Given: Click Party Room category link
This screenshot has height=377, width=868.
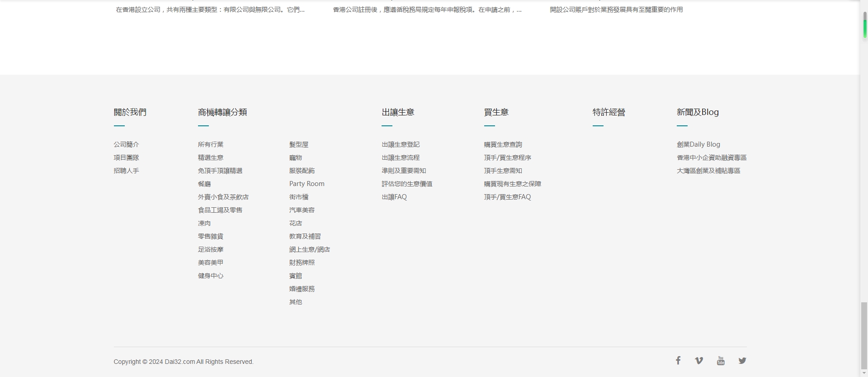Looking at the screenshot, I should click(x=307, y=184).
